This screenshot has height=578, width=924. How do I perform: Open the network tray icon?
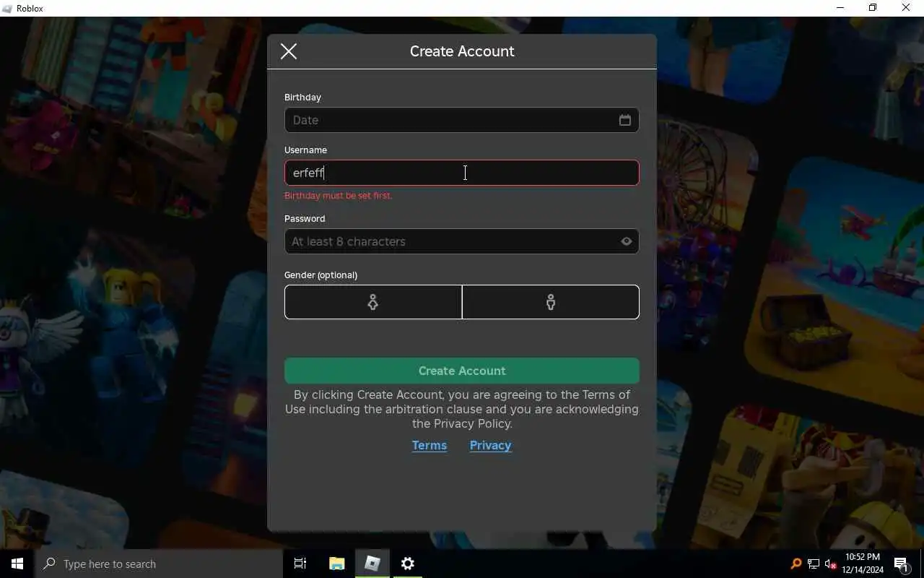(x=814, y=564)
